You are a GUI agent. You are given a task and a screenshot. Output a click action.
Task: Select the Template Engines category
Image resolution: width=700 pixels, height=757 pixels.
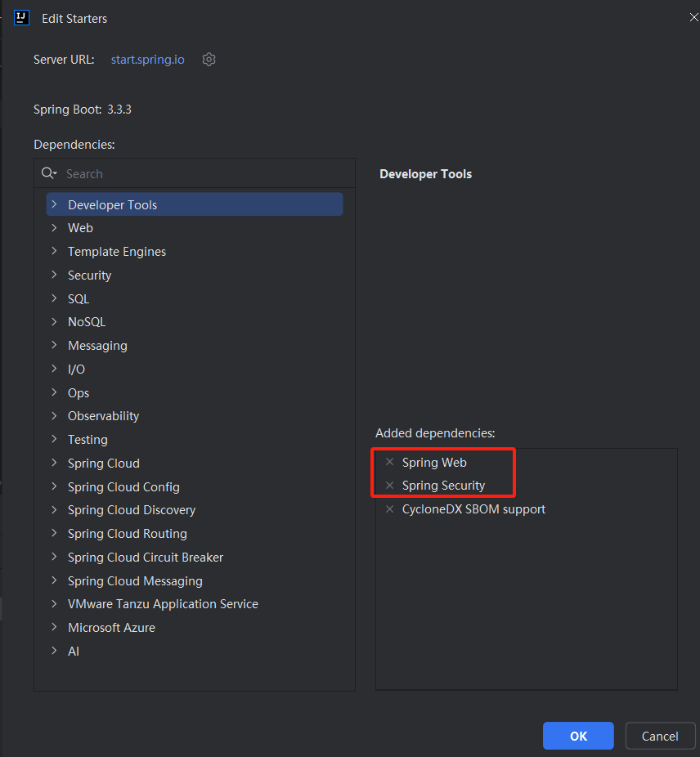117,252
